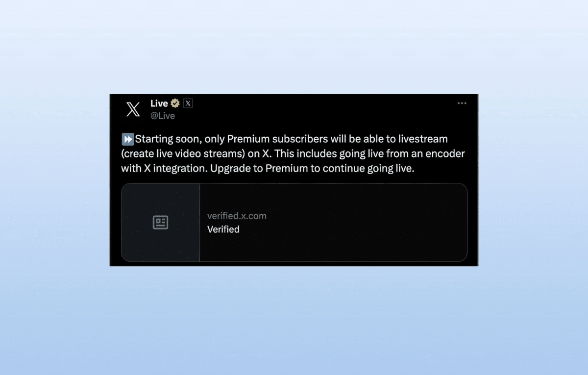This screenshot has width=588, height=375.
Task: Click the dark thumbnail panel of link card
Action: pos(161,223)
